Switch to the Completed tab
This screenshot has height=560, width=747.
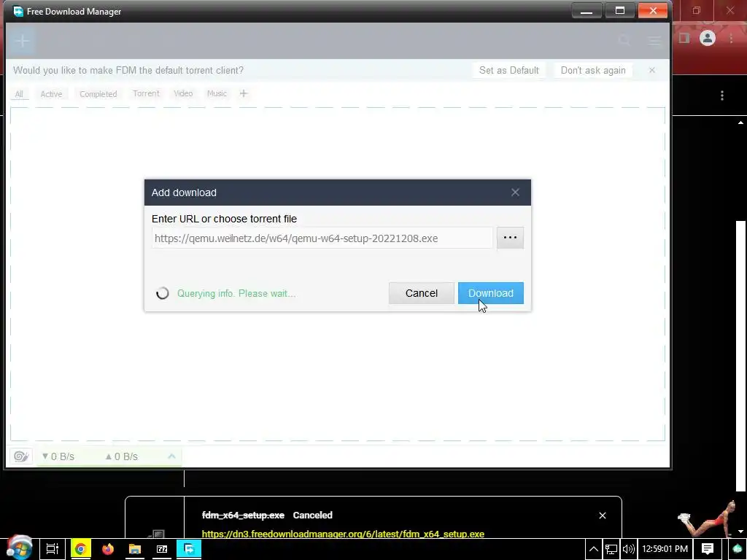click(x=98, y=94)
